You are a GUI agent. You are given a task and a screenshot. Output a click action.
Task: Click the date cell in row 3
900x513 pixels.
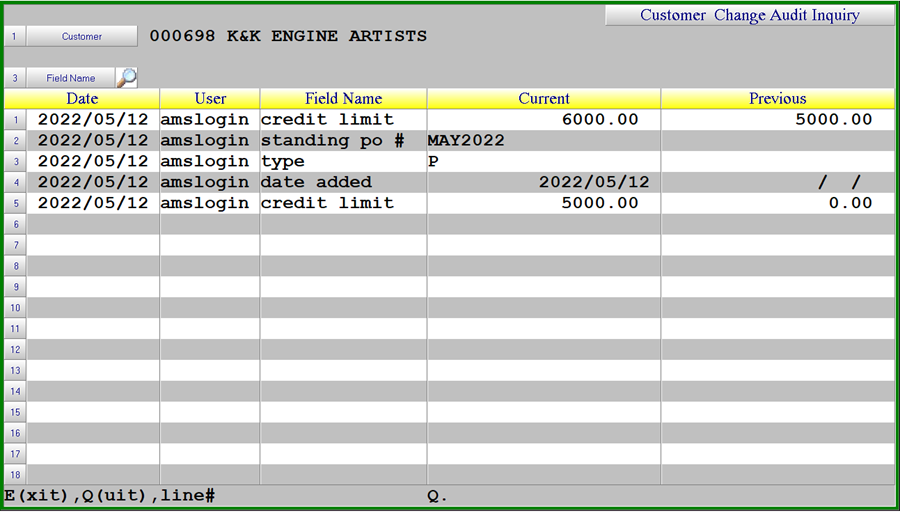coord(93,162)
